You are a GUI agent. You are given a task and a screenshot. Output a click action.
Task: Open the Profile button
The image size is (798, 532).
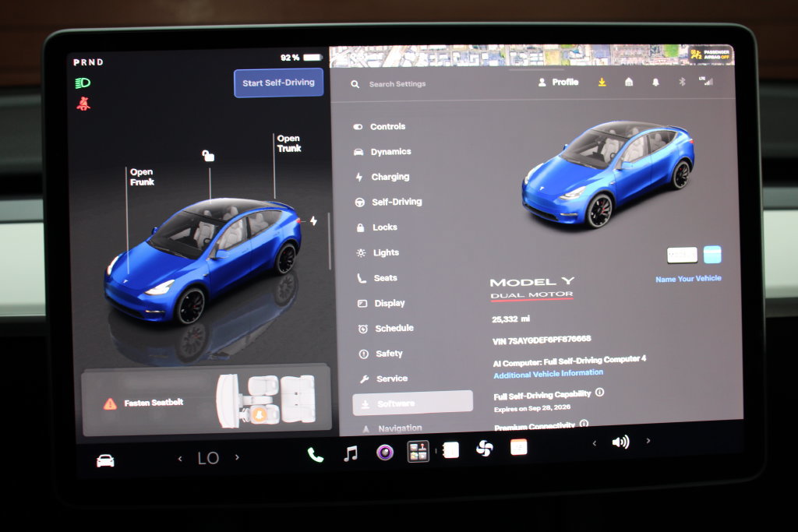coord(558,82)
